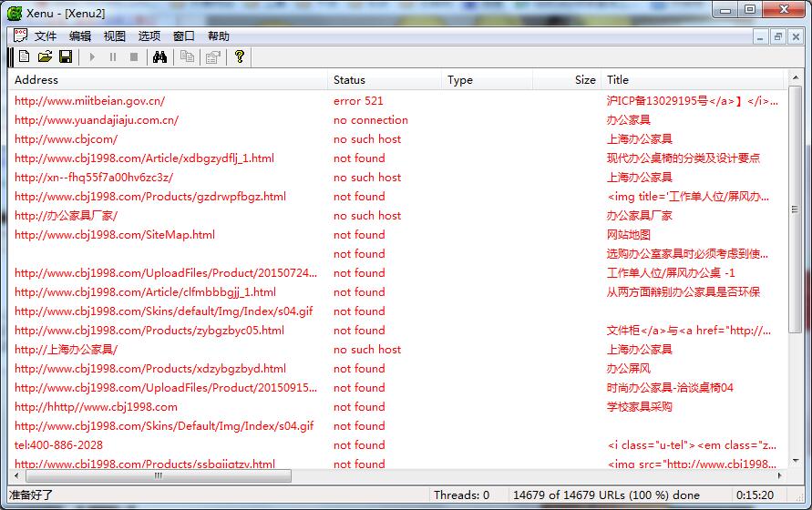Image resolution: width=812 pixels, height=510 pixels.
Task: Open the 选项 menu
Action: click(x=149, y=36)
